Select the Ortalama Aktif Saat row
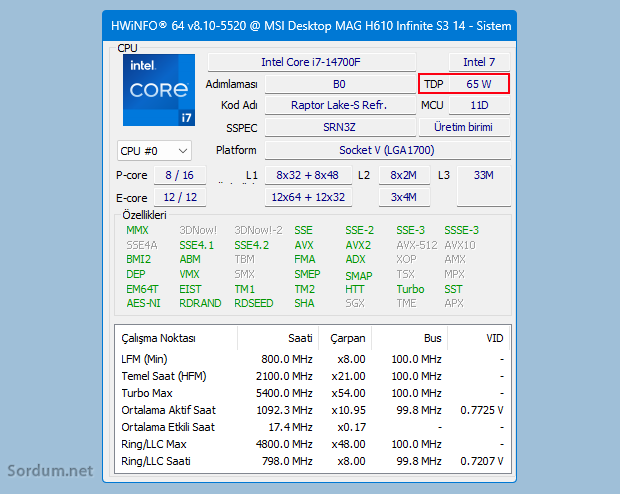 (x=312, y=410)
